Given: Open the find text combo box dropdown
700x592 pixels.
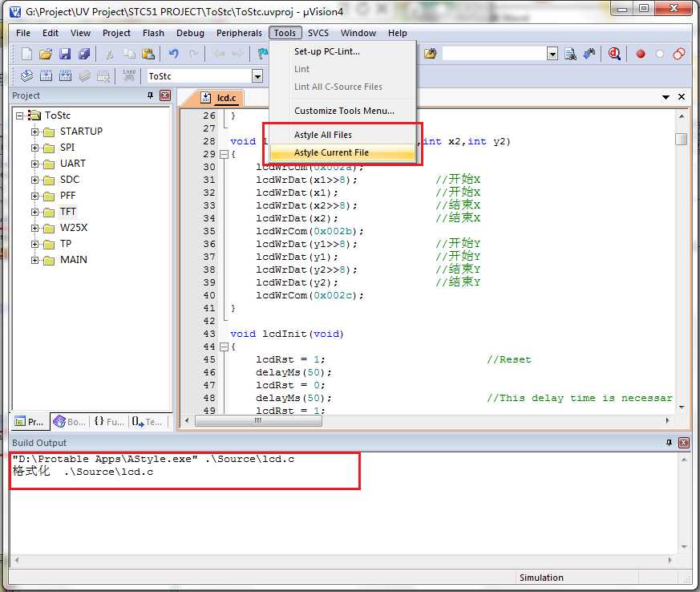Looking at the screenshot, I should [x=552, y=54].
